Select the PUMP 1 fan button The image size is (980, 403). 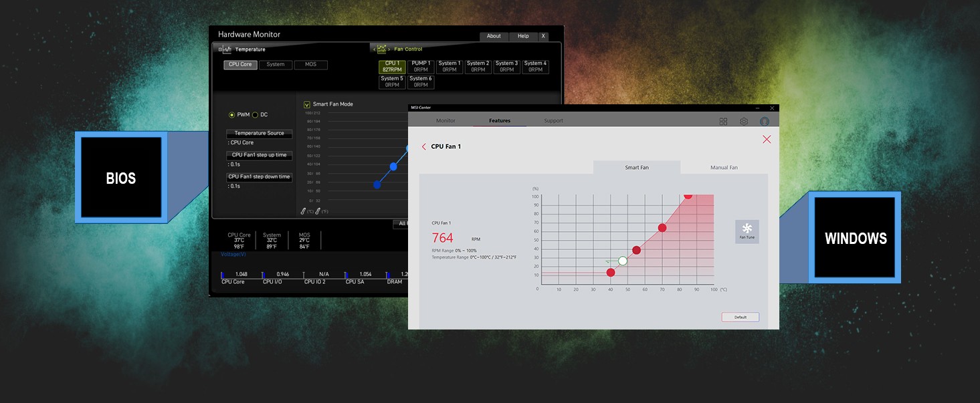pos(421,66)
